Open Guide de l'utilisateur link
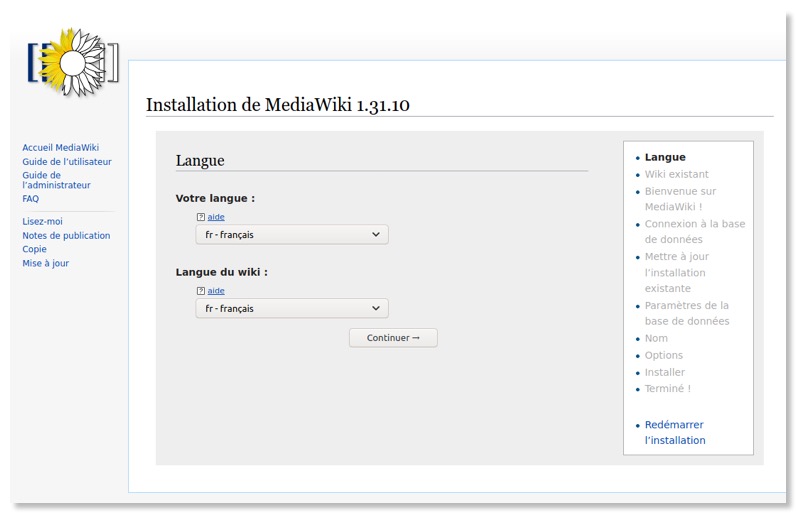 pos(67,162)
